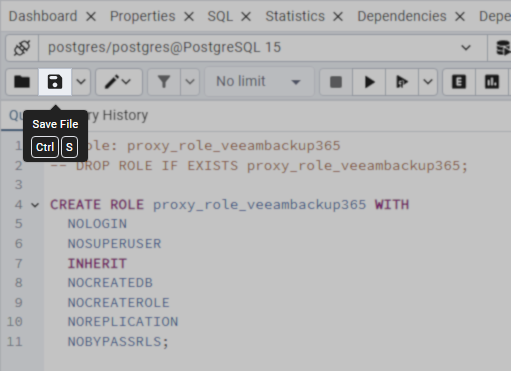511x371 pixels.
Task: Click the Open File folder icon
Action: (x=22, y=82)
